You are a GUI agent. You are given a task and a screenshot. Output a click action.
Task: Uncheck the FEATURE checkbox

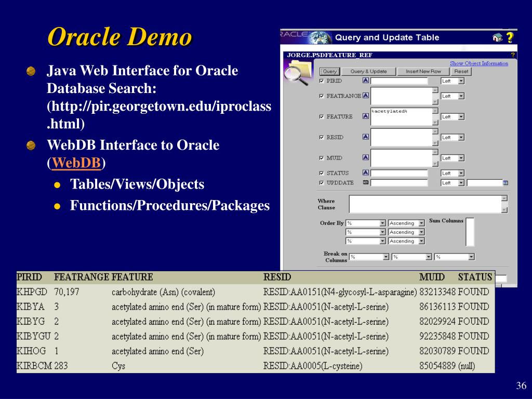[322, 116]
